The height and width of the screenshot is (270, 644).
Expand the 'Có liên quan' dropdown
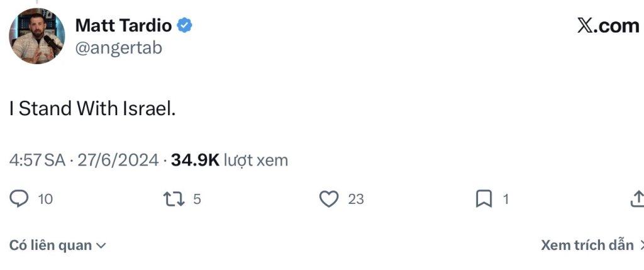click(x=51, y=245)
